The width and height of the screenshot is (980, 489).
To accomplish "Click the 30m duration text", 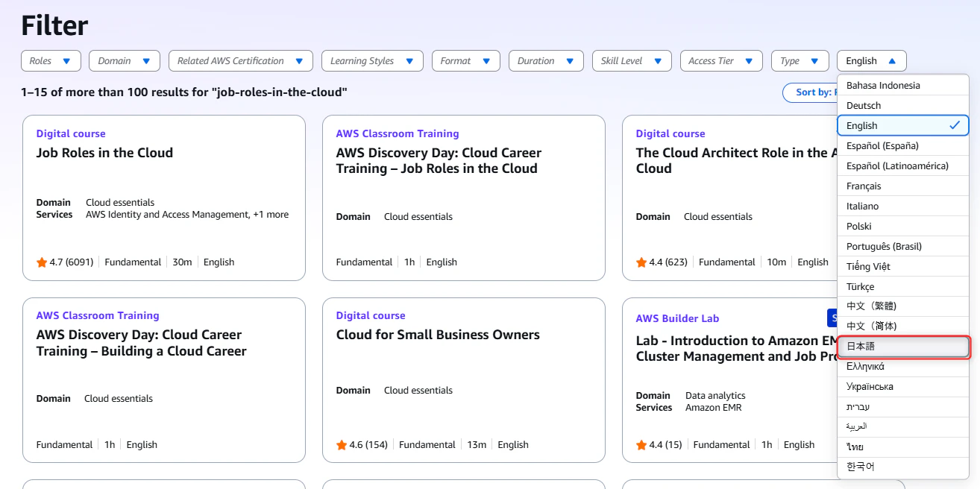I will pyautogui.click(x=182, y=262).
